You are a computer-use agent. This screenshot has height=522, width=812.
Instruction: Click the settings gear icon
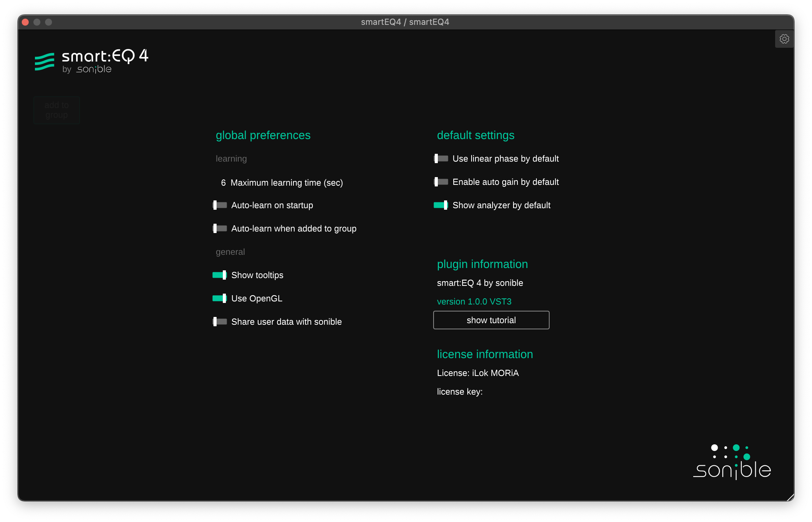[784, 39]
